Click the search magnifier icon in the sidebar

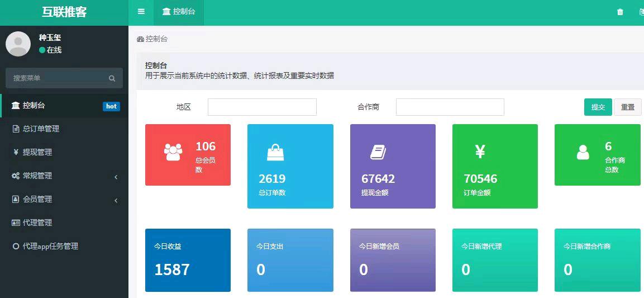point(112,78)
